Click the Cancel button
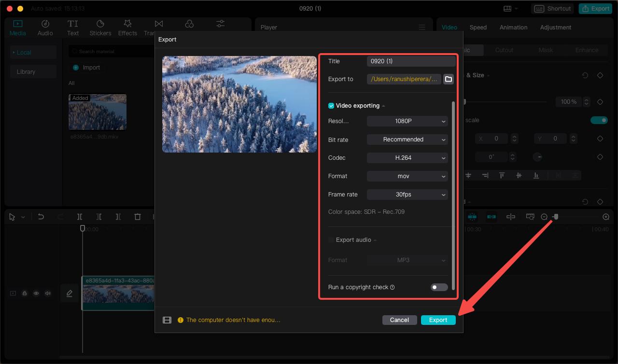This screenshot has height=364, width=618. 399,320
